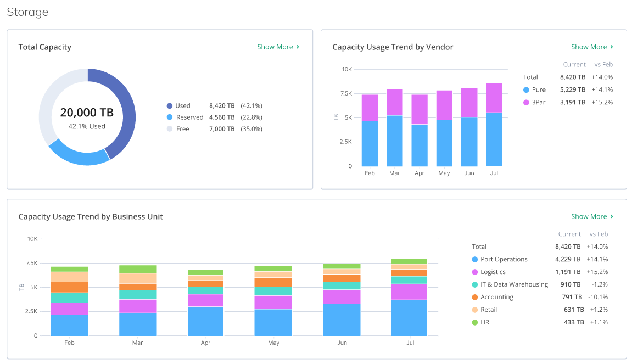
Task: Click the Retail legend dot
Action: (475, 310)
